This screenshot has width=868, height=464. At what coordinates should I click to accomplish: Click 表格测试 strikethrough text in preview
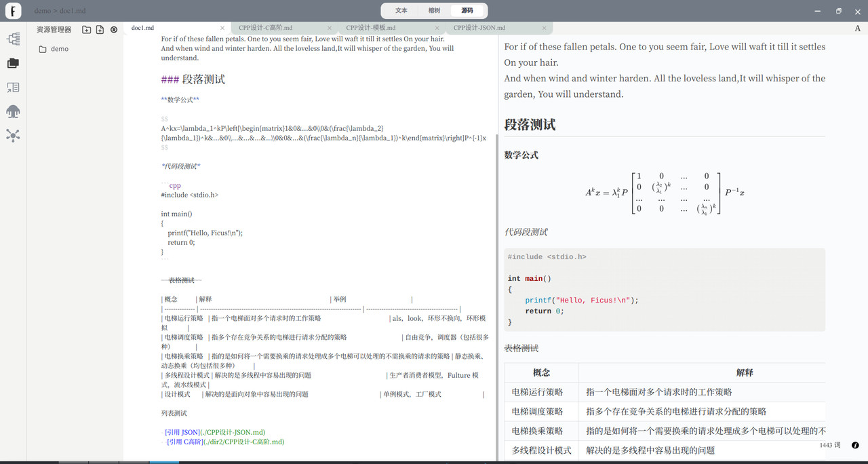click(x=521, y=348)
